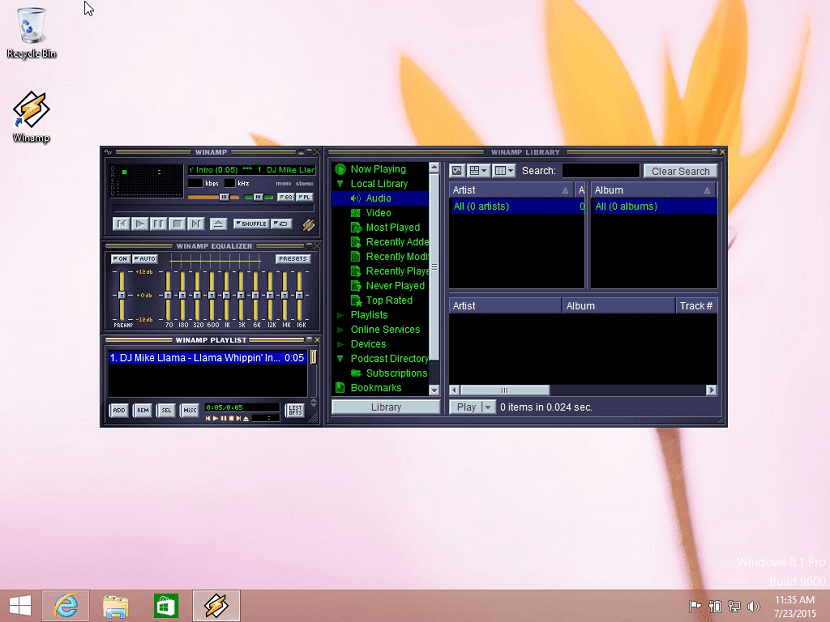Open the equalizer Presets dropdown

[x=293, y=259]
